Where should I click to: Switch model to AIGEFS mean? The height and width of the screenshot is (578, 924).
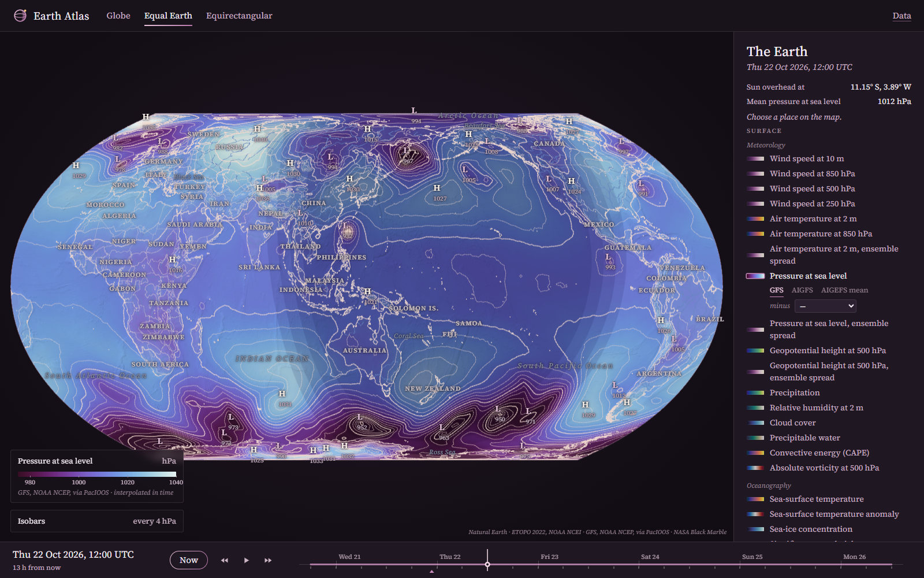[844, 290]
